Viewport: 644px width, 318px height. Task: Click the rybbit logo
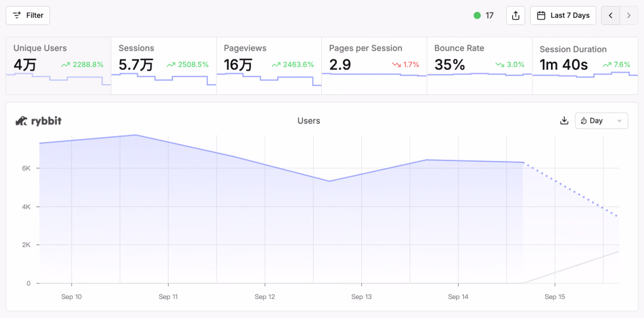pos(39,121)
